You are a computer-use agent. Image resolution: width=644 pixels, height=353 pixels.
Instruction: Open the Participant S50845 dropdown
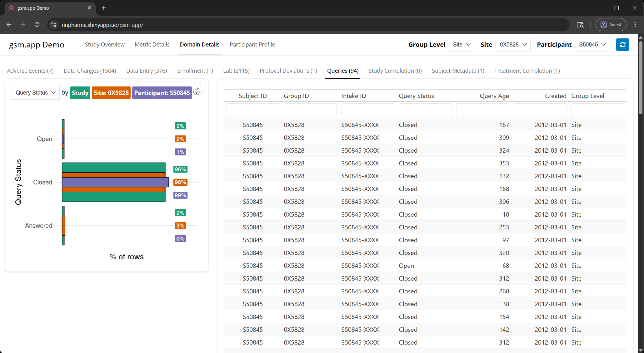click(592, 45)
